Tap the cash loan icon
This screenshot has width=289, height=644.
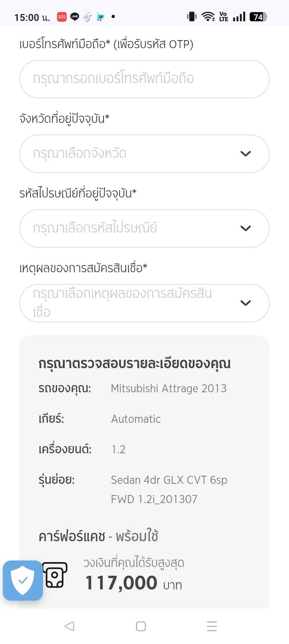[55, 575]
